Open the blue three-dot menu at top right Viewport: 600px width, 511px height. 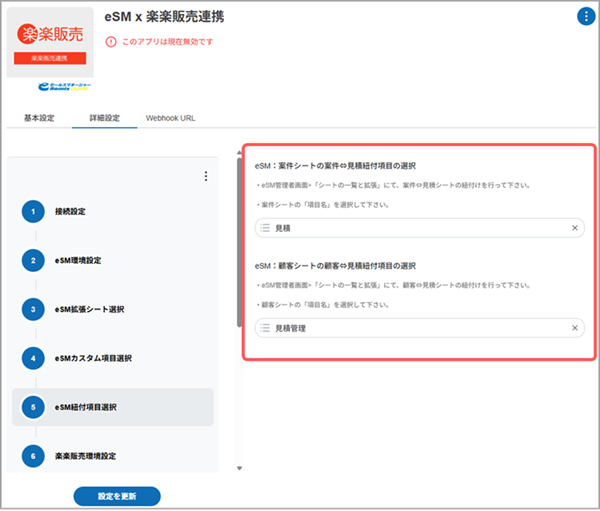click(584, 16)
